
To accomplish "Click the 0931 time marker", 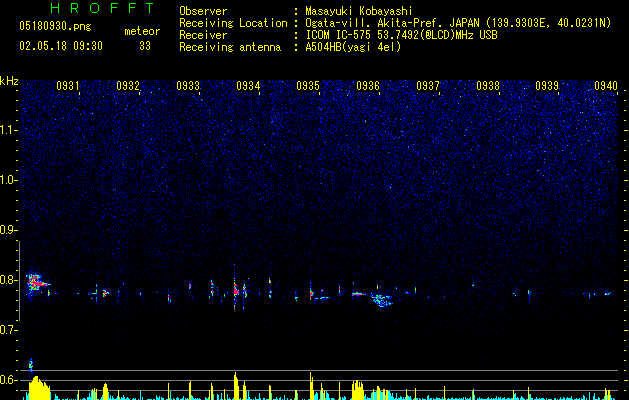I will pos(67,86).
